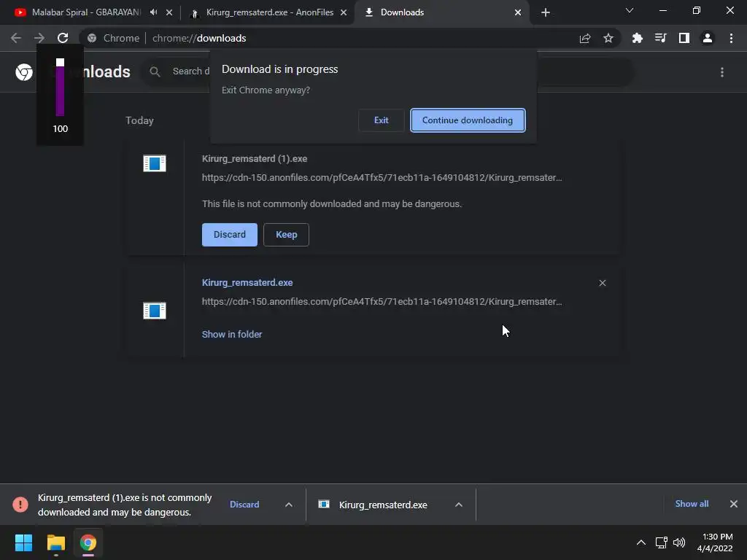Click the second anonfiles URL link
This screenshot has height=560, width=747.
tap(382, 301)
